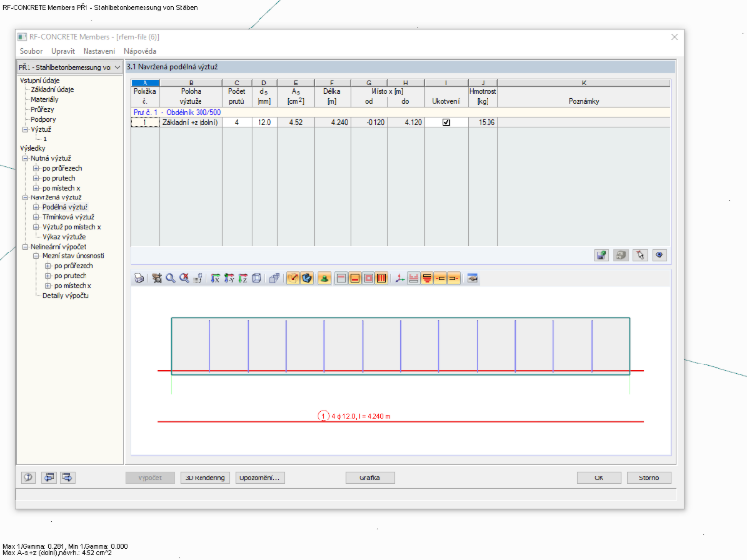Expand po prutech under Nutná výztuž
This screenshot has width=747, height=560.
(x=36, y=178)
